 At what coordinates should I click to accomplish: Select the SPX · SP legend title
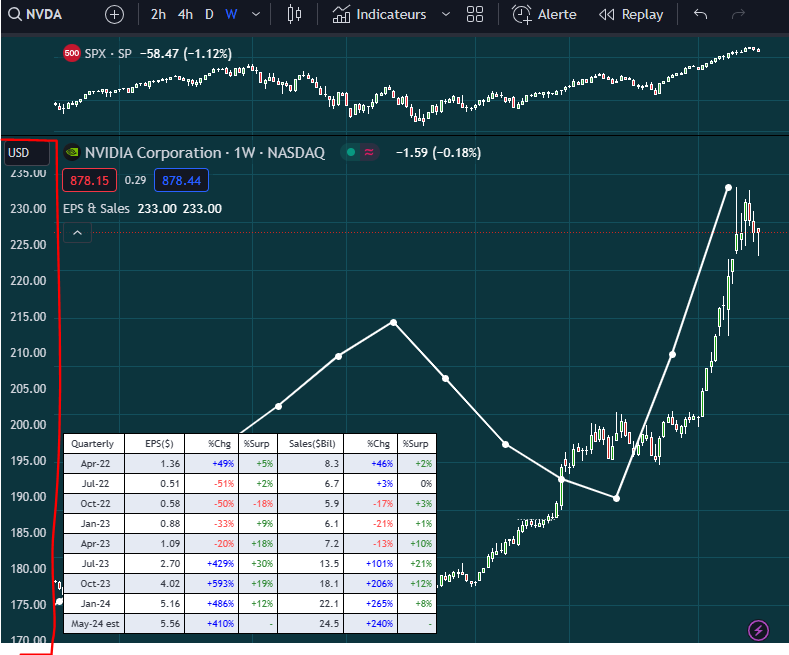tap(108, 53)
